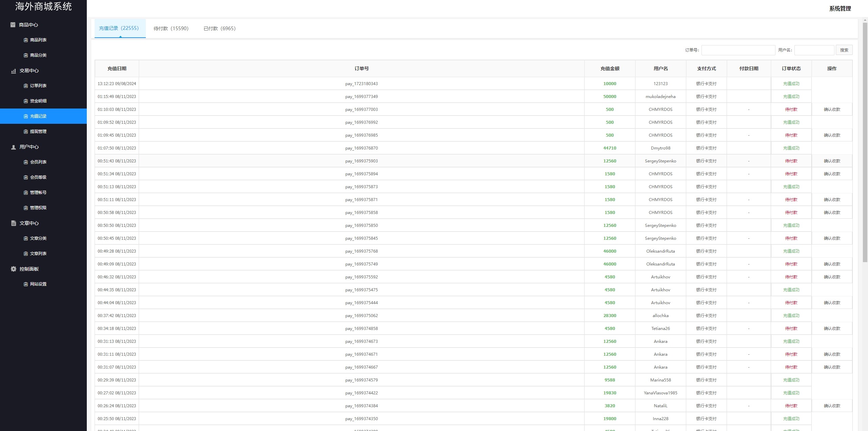Image resolution: width=868 pixels, height=431 pixels.
Task: Click the icon beside 文章分类
Action: [x=26, y=238]
